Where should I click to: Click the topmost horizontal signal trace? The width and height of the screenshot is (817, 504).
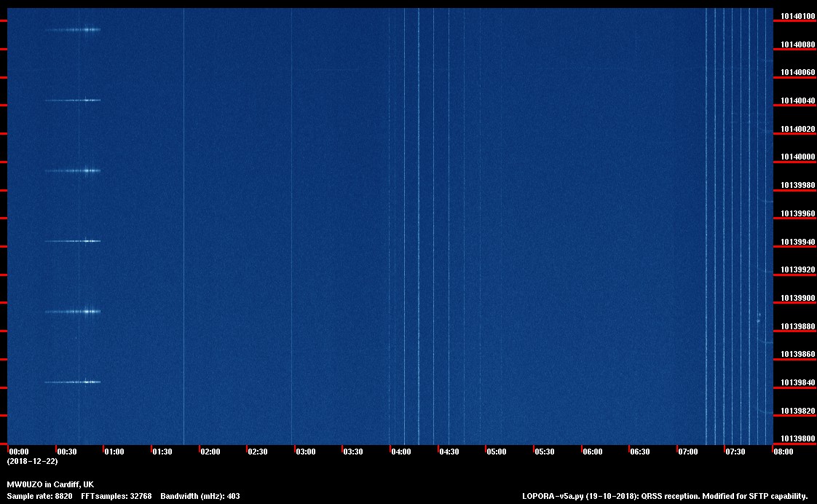tap(73, 30)
